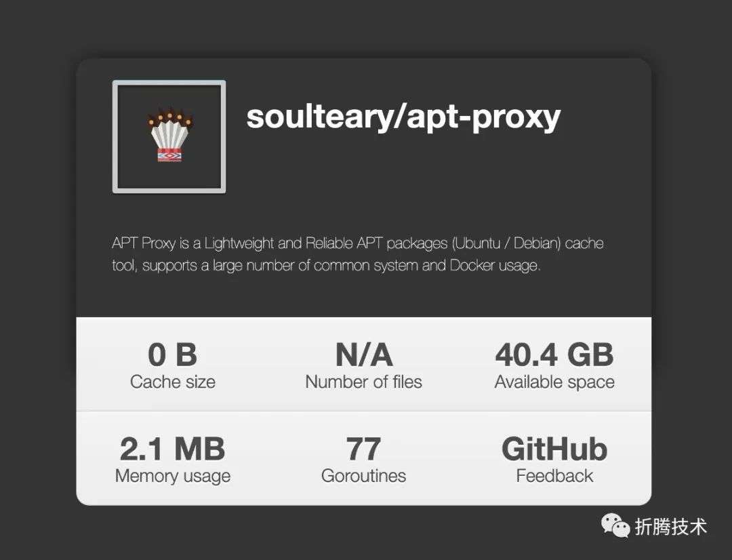Click the 2.1 MB memory usage value

pos(172,449)
